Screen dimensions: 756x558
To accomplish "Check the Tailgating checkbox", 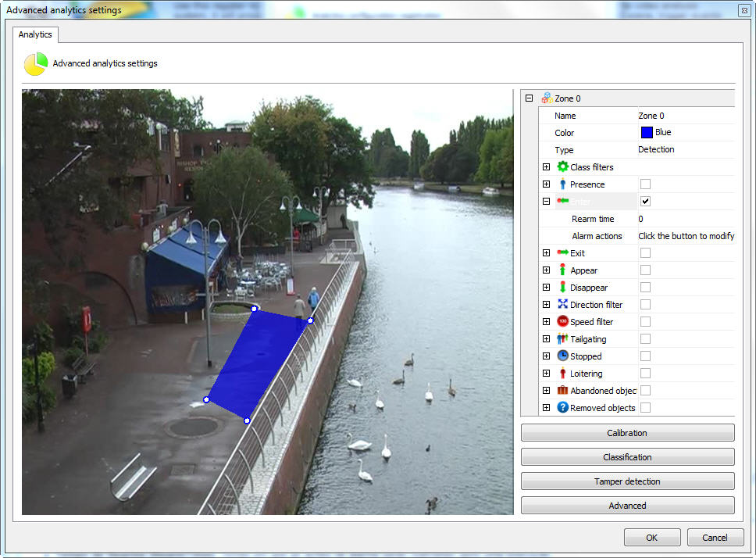I will 645,338.
